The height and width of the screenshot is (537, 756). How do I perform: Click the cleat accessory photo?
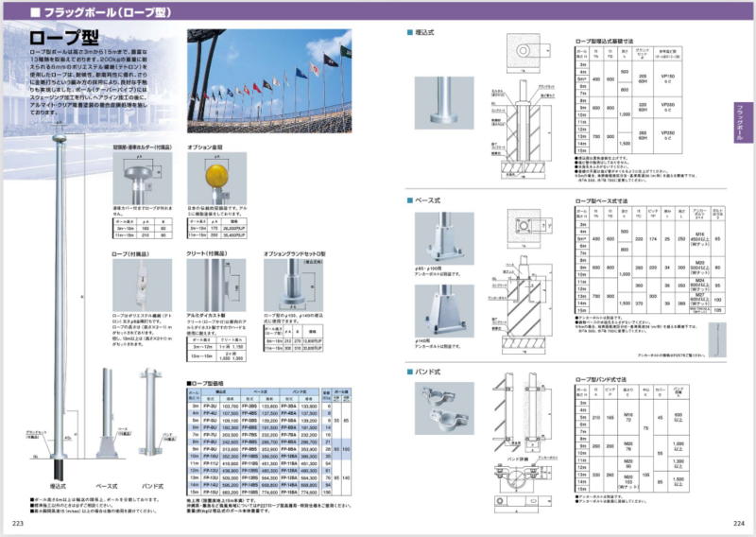tap(215, 286)
